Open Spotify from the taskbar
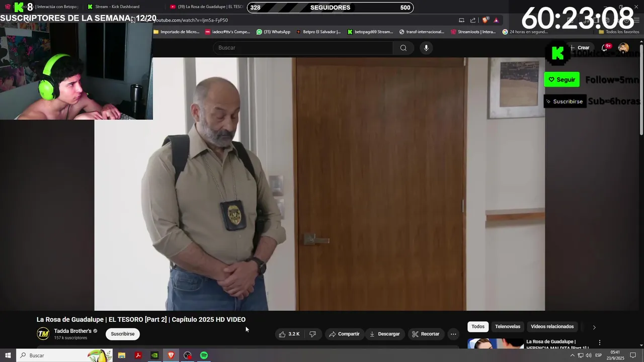The width and height of the screenshot is (644, 362). [204, 355]
